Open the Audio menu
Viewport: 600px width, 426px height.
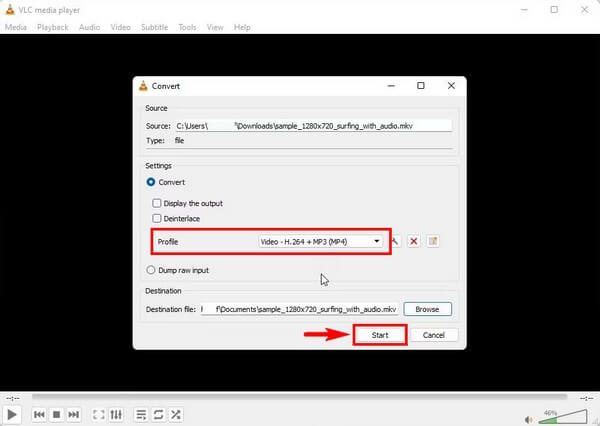[90, 28]
